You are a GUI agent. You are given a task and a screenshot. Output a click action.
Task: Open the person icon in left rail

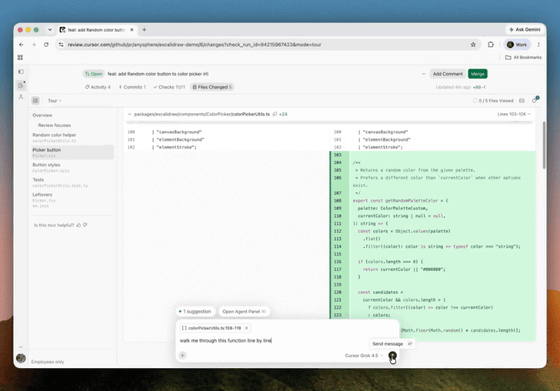(x=21, y=97)
